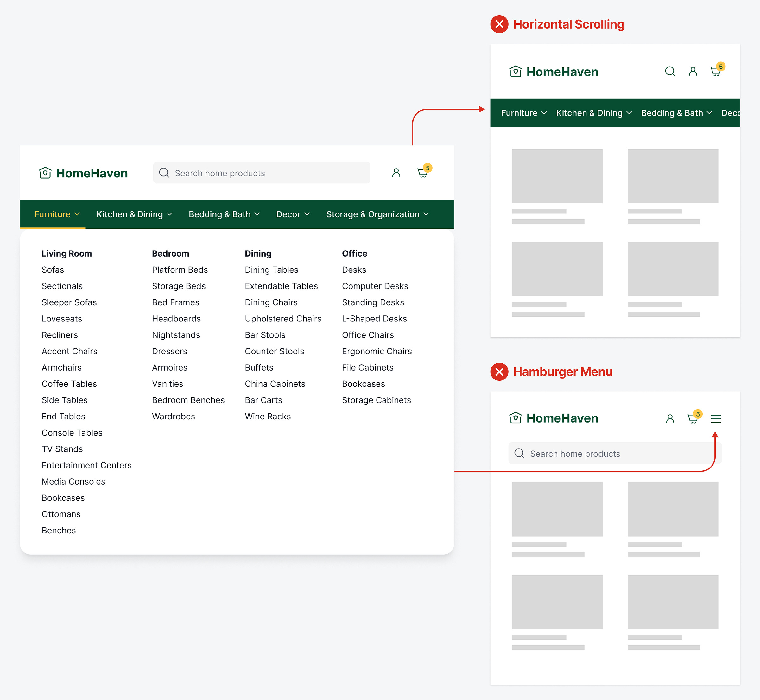760x700 pixels.
Task: Click first product thumbnail in hamburger mockup
Action: tap(557, 509)
